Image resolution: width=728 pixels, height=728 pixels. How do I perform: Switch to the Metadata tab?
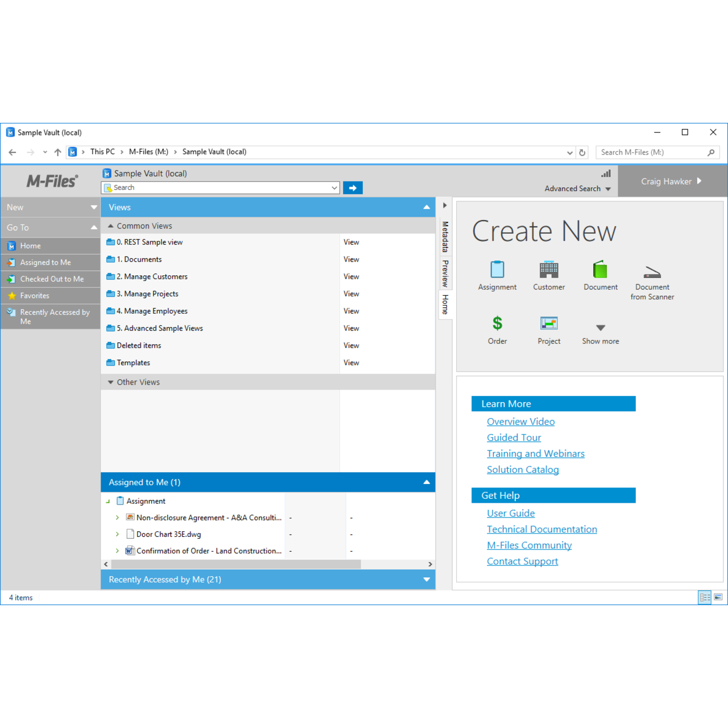445,237
